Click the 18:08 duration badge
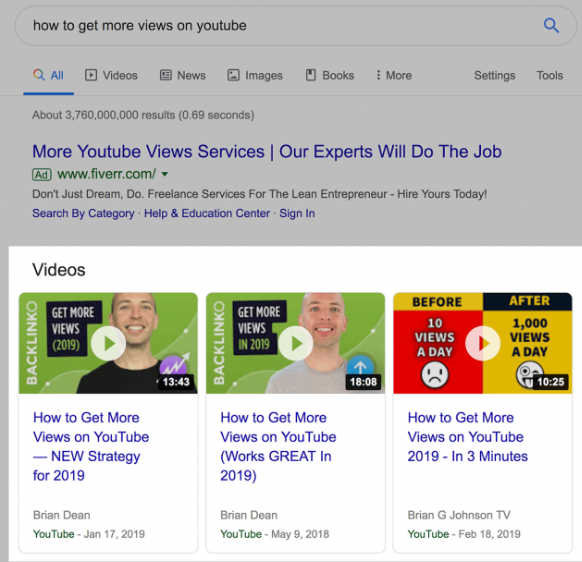Screen dimensions: 582x562 click(363, 382)
